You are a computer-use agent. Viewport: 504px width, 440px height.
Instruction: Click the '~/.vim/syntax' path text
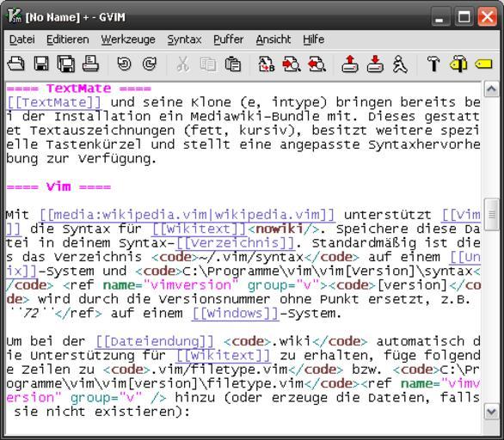tap(251, 257)
